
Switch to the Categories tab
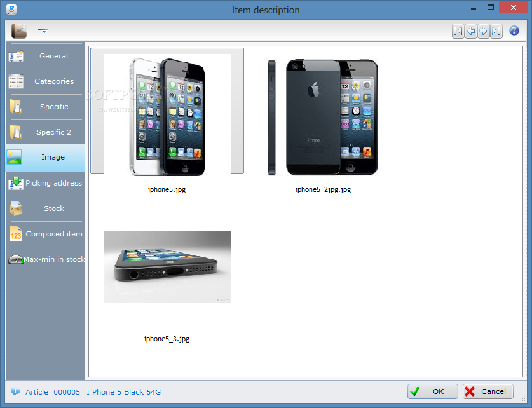[x=45, y=81]
